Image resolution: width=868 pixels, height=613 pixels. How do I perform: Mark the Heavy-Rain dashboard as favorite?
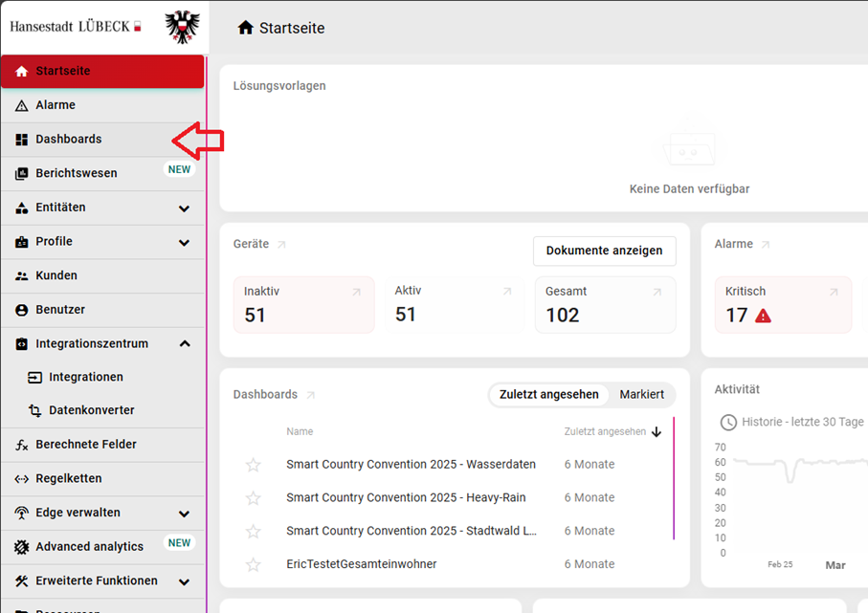[x=253, y=498]
